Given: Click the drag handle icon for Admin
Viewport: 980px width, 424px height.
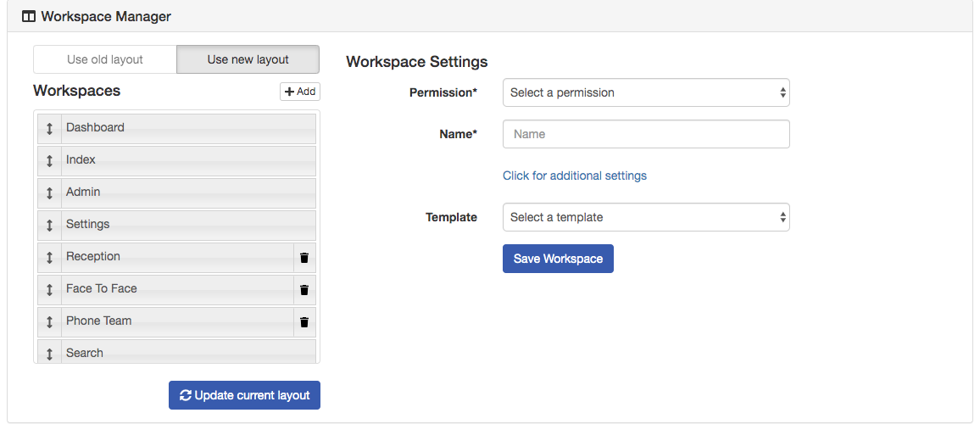Looking at the screenshot, I should [49, 192].
